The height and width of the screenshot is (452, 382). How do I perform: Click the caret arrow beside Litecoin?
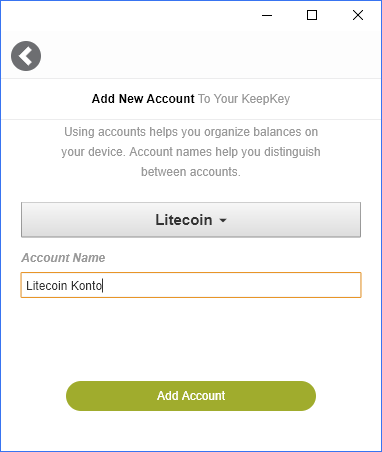[x=223, y=220]
